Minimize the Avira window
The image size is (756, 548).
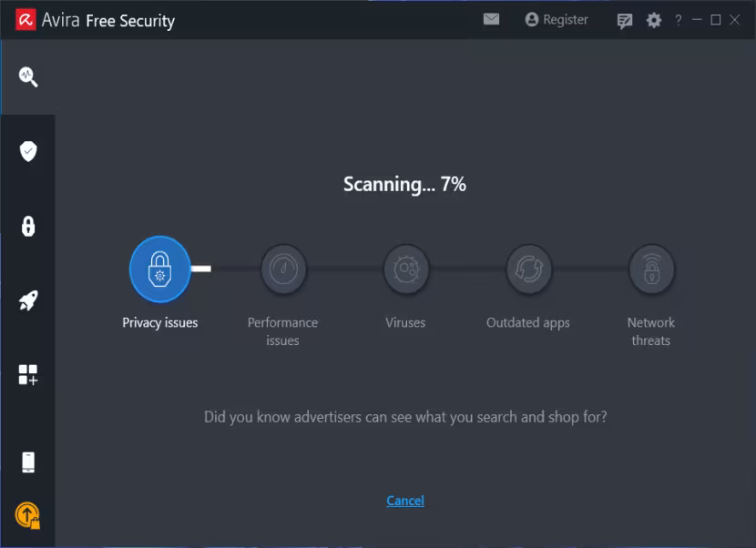pos(697,20)
